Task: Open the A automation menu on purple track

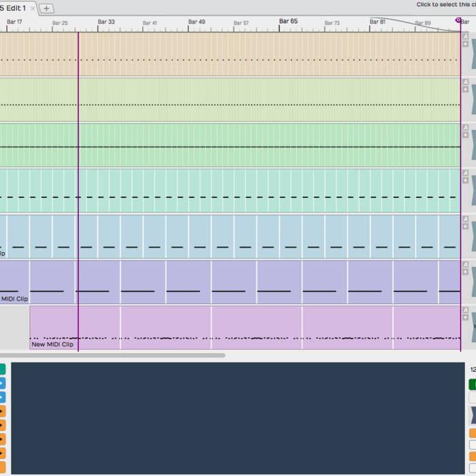Action: (466, 265)
